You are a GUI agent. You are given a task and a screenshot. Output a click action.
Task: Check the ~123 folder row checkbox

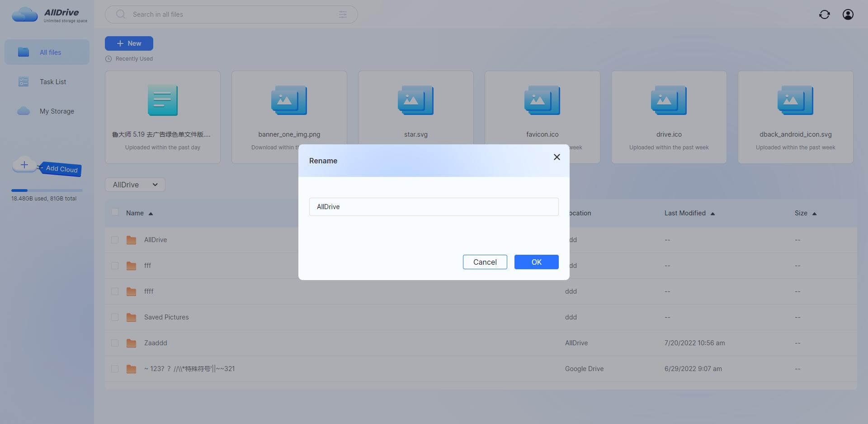115,369
